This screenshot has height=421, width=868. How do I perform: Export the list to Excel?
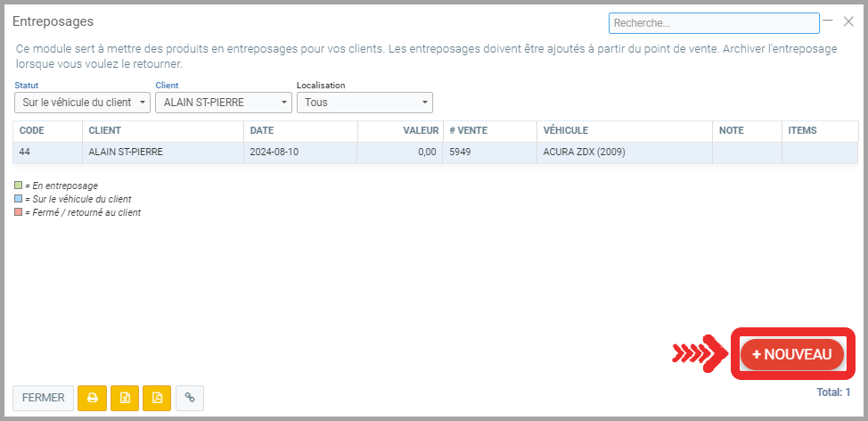[x=125, y=398]
